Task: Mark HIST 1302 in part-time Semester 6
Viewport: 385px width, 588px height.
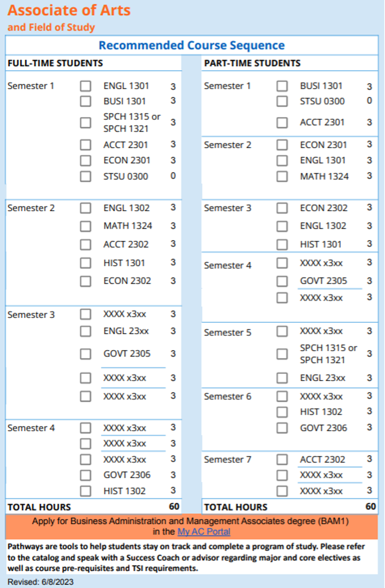Action: pos(282,412)
